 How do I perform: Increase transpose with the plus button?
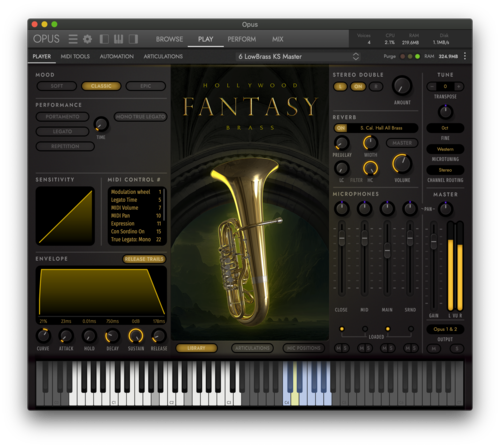[x=459, y=87]
